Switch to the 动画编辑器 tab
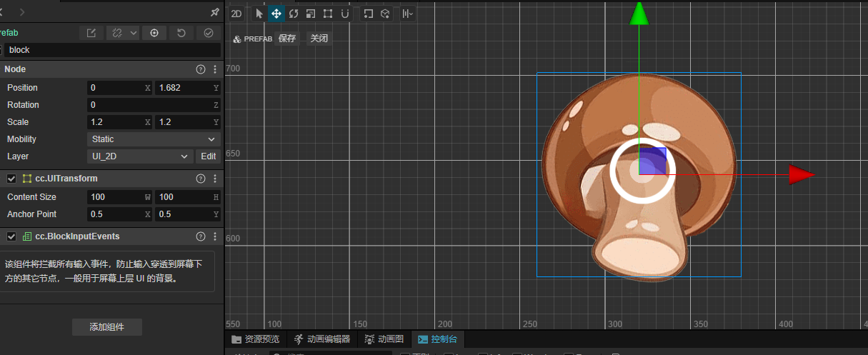 click(x=322, y=339)
